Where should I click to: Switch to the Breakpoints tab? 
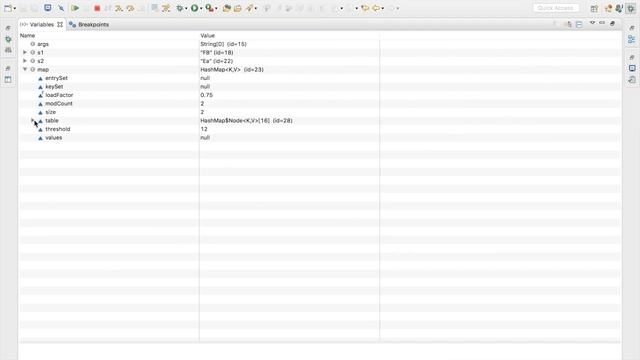(x=89, y=24)
